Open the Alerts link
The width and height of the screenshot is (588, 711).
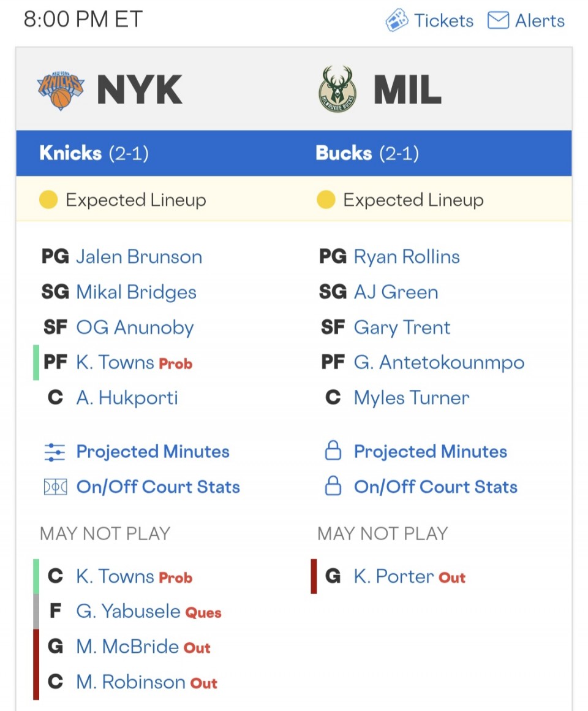coord(540,21)
